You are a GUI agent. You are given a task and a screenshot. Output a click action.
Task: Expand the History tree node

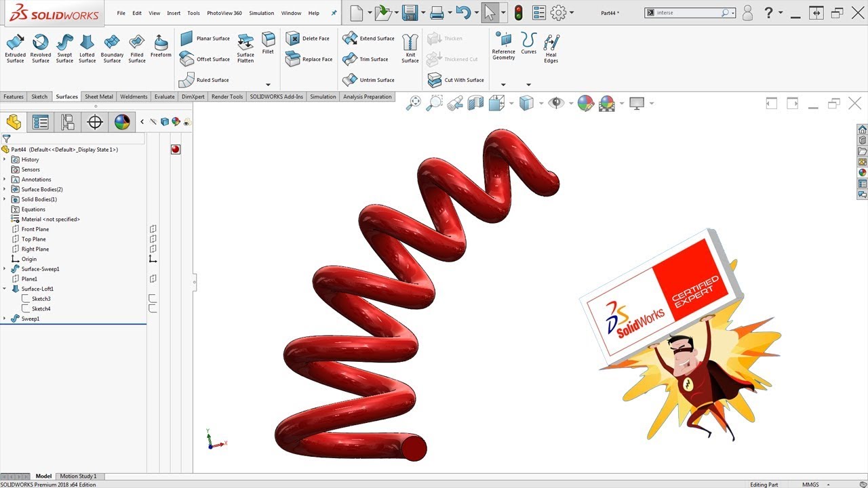(x=5, y=159)
